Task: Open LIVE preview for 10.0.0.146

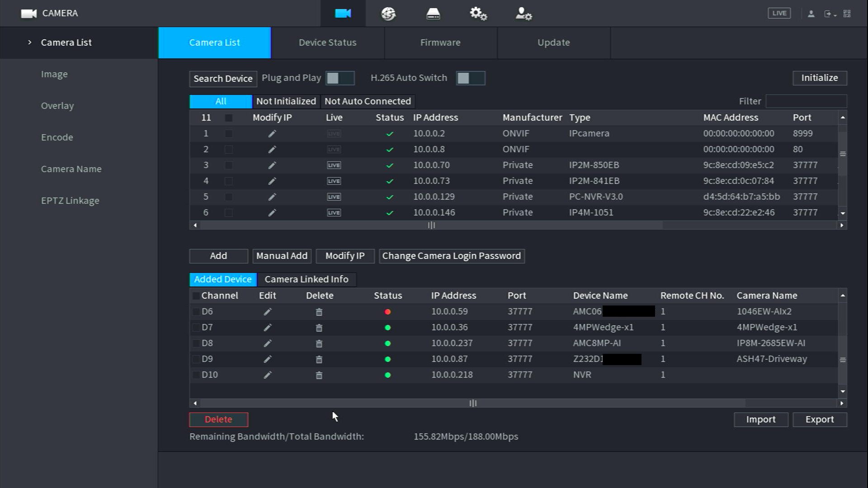Action: (334, 213)
